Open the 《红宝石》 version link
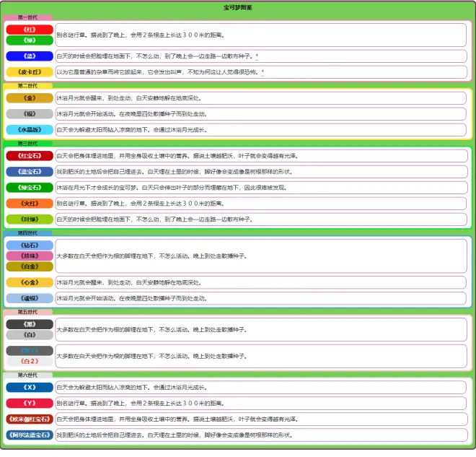The width and height of the screenshot is (476, 457). (x=30, y=156)
